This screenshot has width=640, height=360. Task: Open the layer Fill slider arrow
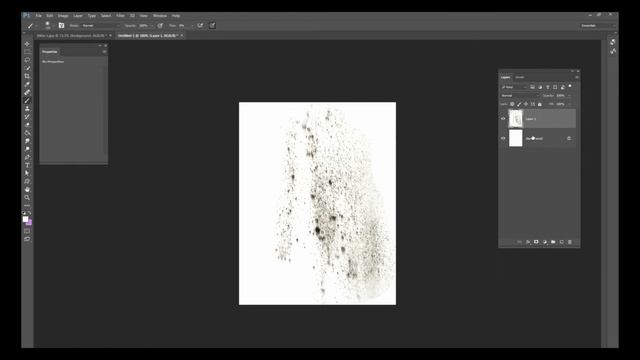(570, 104)
